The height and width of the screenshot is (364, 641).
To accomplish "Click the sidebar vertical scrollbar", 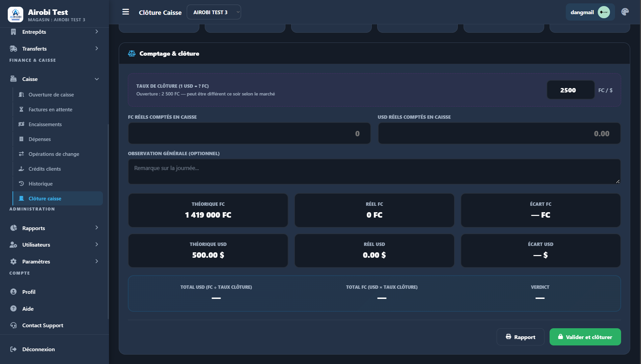I will click(x=108, y=221).
